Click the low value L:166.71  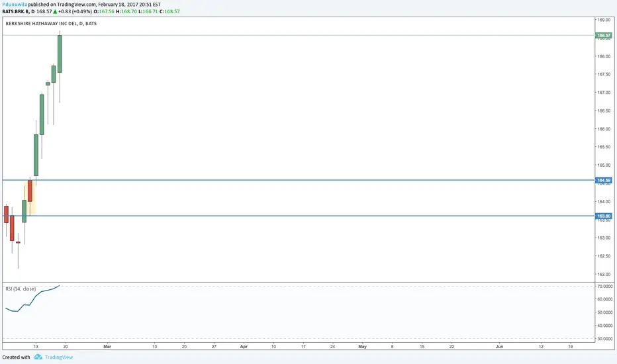[x=148, y=12]
